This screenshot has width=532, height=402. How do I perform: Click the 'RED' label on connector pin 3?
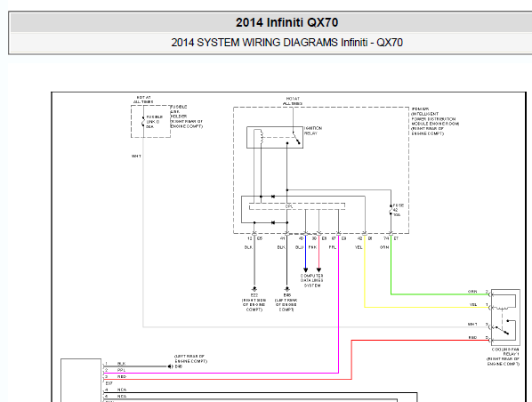(x=122, y=376)
